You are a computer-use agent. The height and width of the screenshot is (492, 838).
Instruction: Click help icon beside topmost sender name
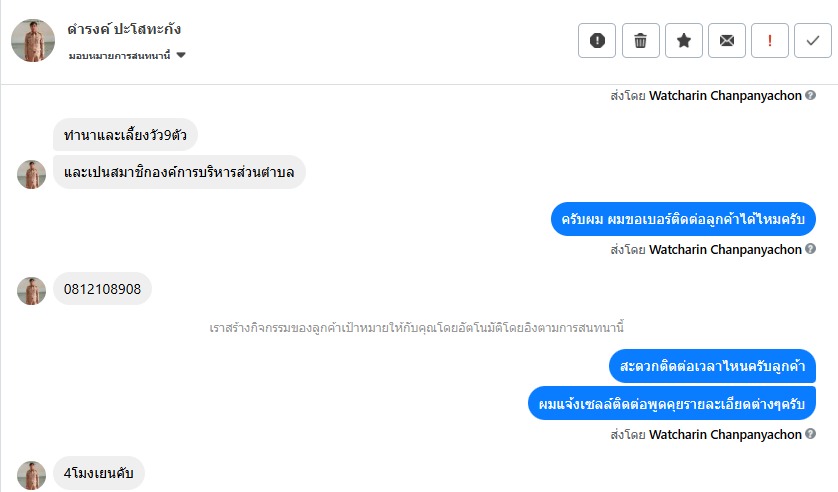point(810,96)
